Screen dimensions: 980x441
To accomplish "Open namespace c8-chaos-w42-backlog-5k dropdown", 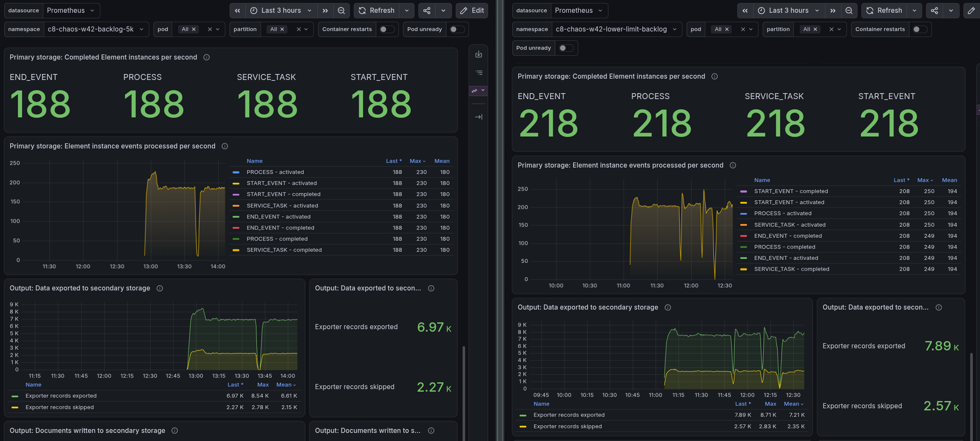I will [x=96, y=29].
